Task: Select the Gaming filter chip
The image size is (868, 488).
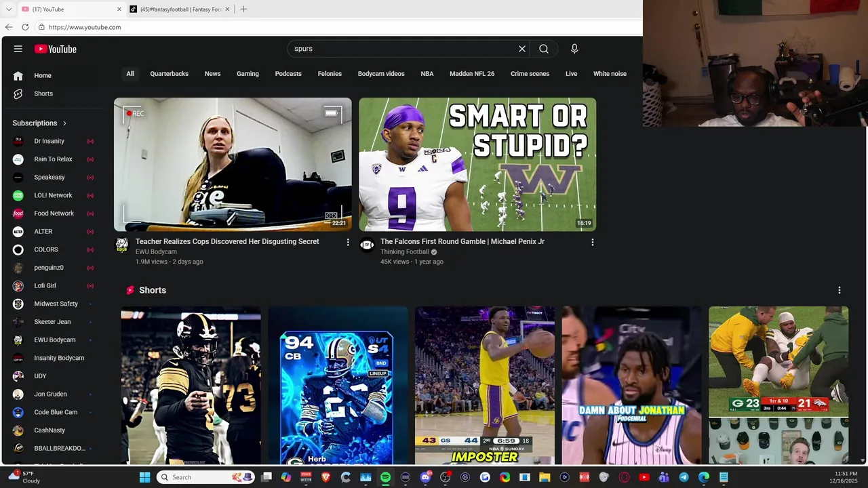Action: point(248,74)
